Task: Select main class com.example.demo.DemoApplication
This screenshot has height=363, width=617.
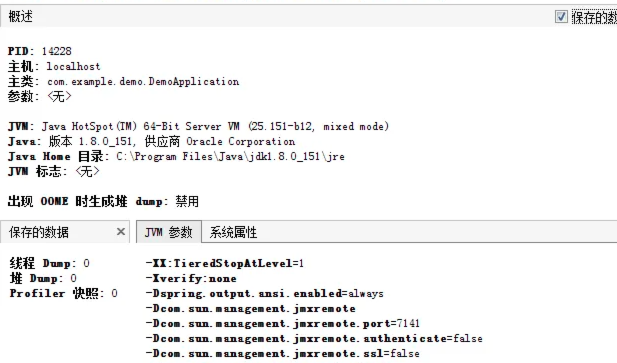Action: pyautogui.click(x=143, y=81)
